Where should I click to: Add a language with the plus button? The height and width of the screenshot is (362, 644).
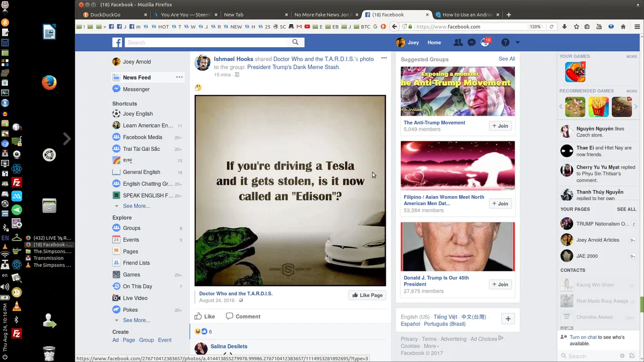coord(508,319)
